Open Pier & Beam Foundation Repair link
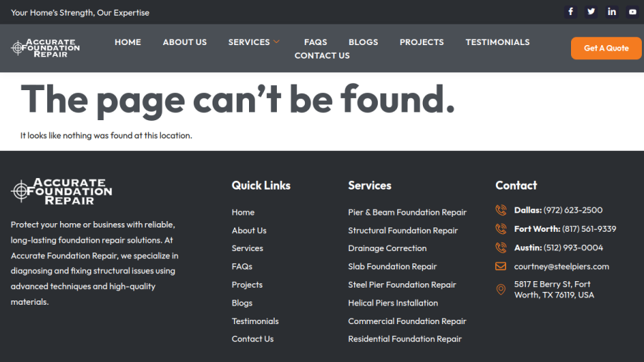The image size is (644, 362). click(x=407, y=212)
